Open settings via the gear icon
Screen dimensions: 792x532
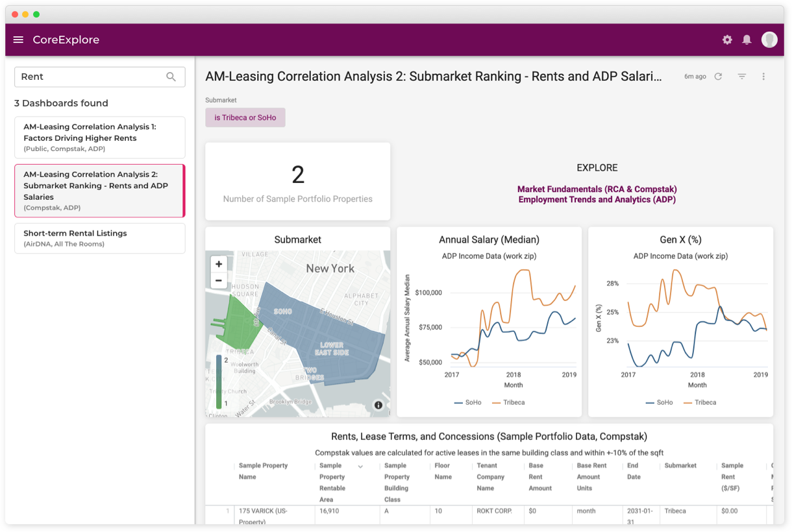coord(727,40)
